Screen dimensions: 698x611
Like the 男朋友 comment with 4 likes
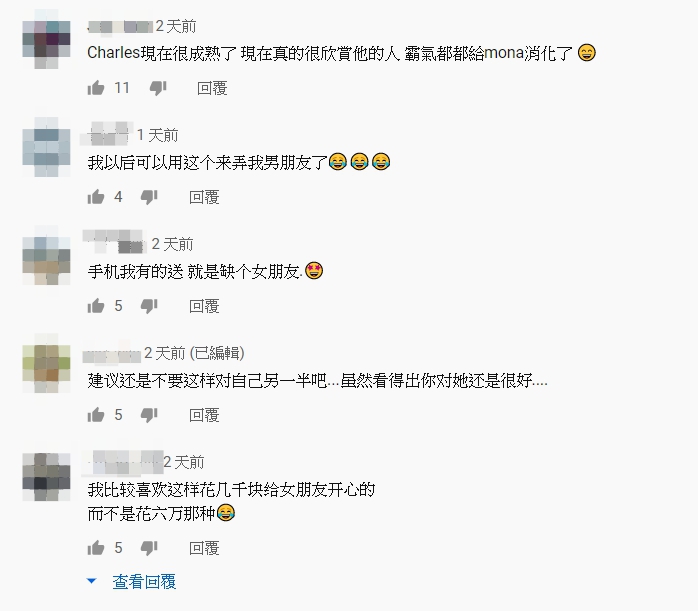coord(96,197)
